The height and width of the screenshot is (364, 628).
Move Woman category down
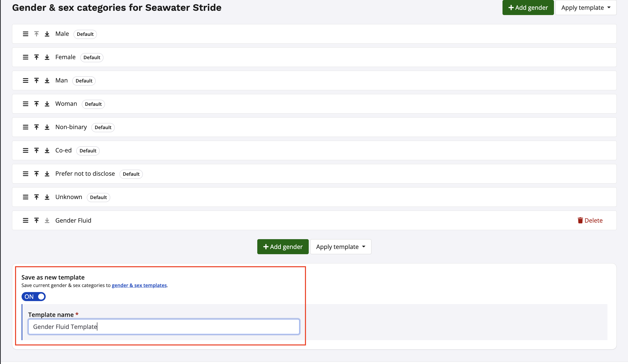(x=47, y=104)
